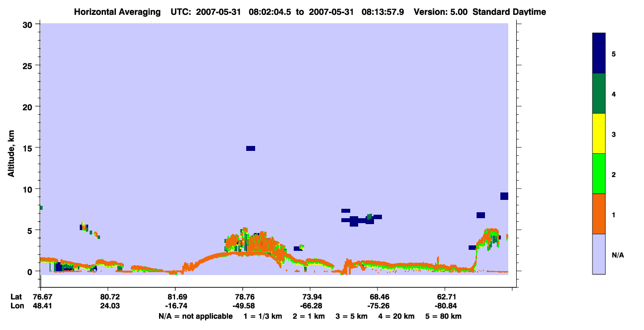Image resolution: width=644 pixels, height=330 pixels.
Task: Click the bright green colorbar segment labeled 2
Action: pyautogui.click(x=599, y=174)
